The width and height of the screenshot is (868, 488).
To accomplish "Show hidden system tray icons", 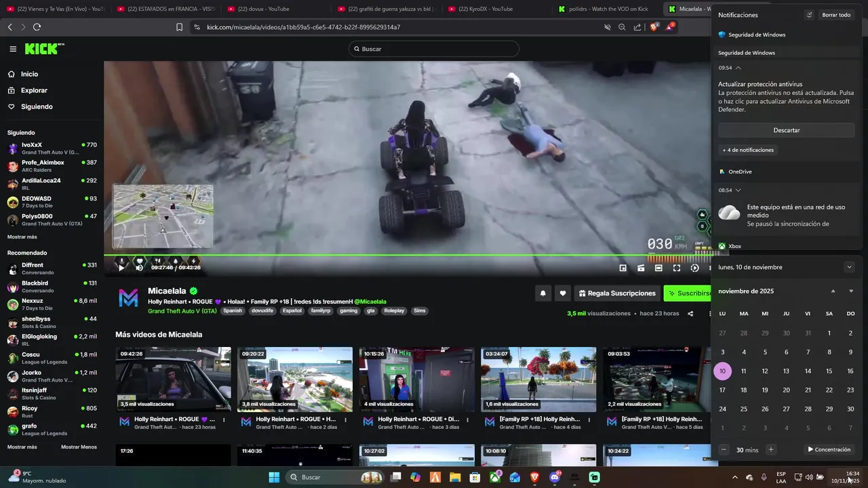I will 734,477.
